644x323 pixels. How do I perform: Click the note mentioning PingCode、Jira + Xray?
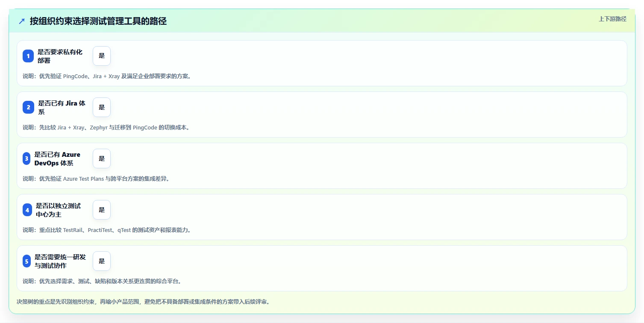coord(107,76)
